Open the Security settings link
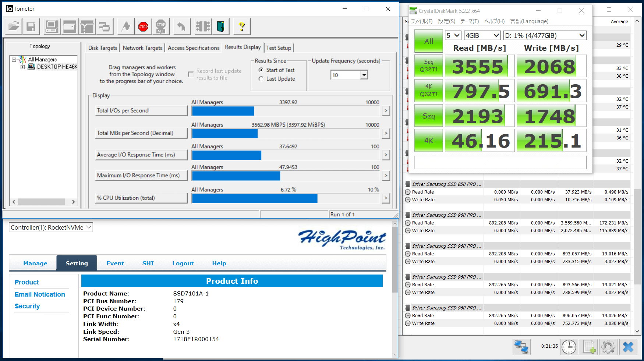The image size is (644, 361). coord(27,306)
